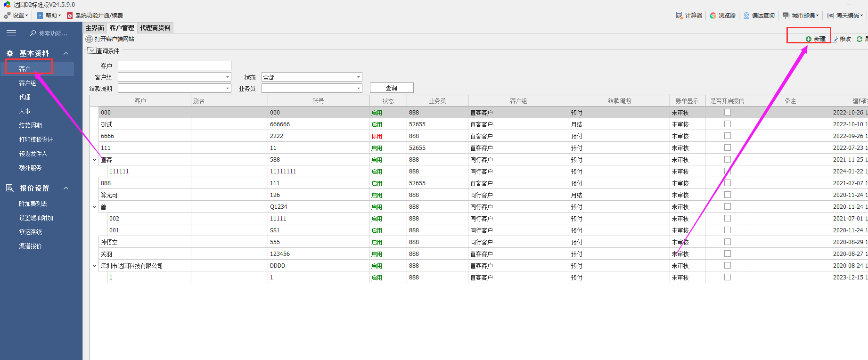
Task: Open customer website globe icon (打开客户端网站)
Action: [89, 39]
